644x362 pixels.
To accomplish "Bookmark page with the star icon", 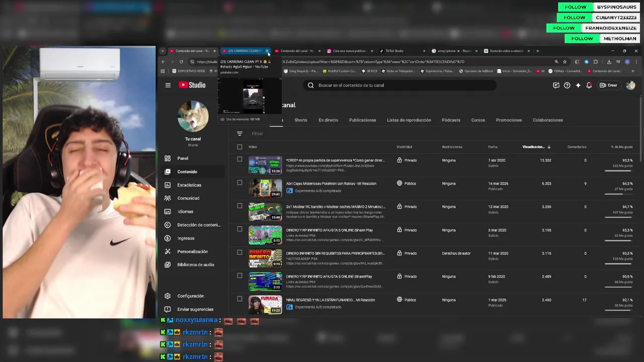I will 565,62.
